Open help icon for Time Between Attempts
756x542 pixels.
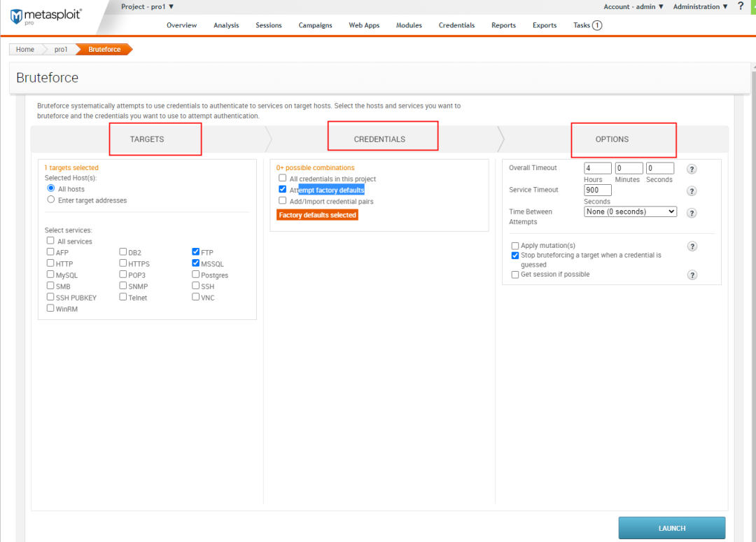692,213
